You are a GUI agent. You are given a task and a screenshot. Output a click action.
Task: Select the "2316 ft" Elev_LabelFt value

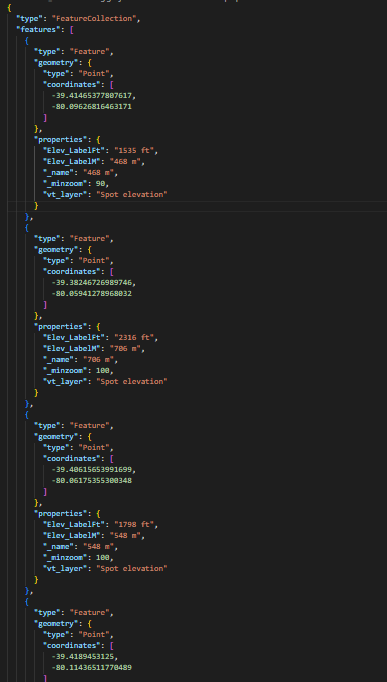click(135, 338)
